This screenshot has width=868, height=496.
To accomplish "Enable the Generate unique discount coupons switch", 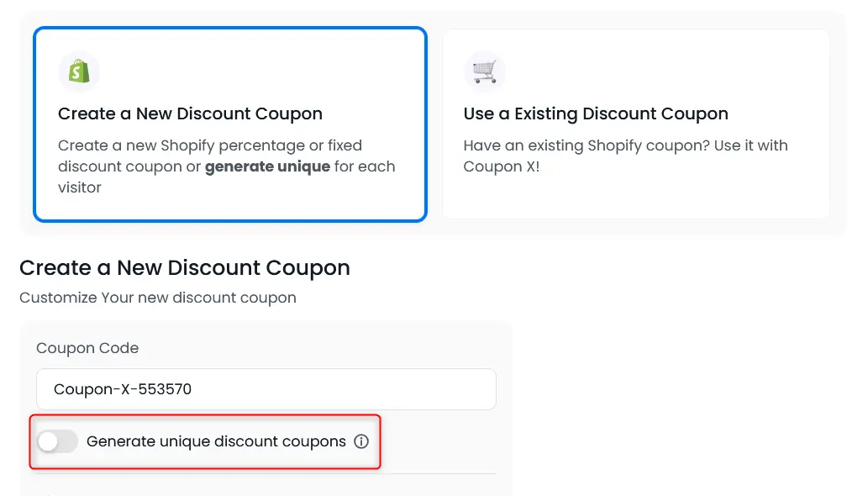I will [57, 441].
